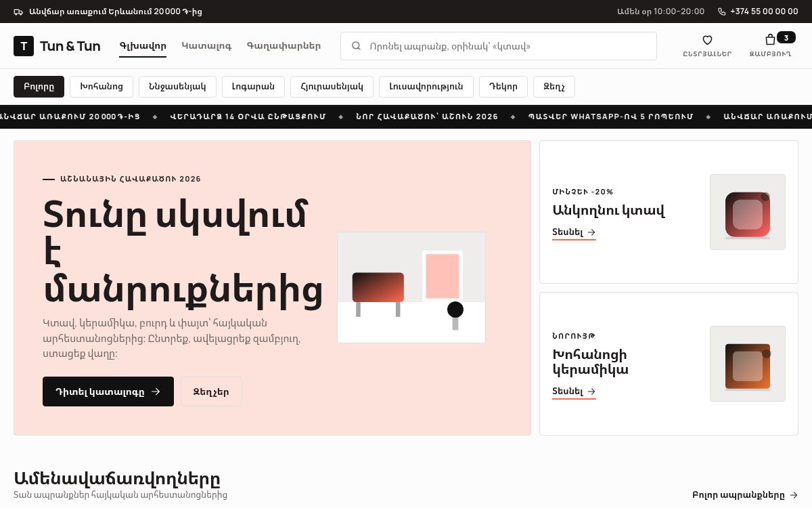This screenshot has height=508, width=812.
Task: Click the hero room illustration image
Action: pyautogui.click(x=411, y=287)
